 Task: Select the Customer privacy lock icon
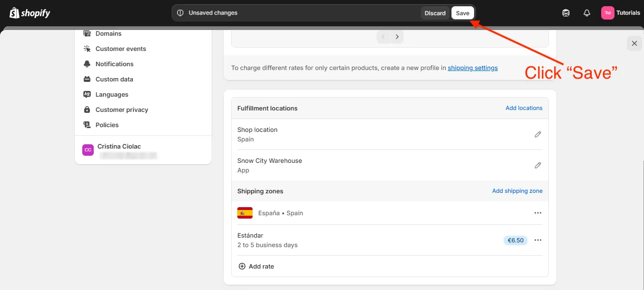pyautogui.click(x=87, y=110)
